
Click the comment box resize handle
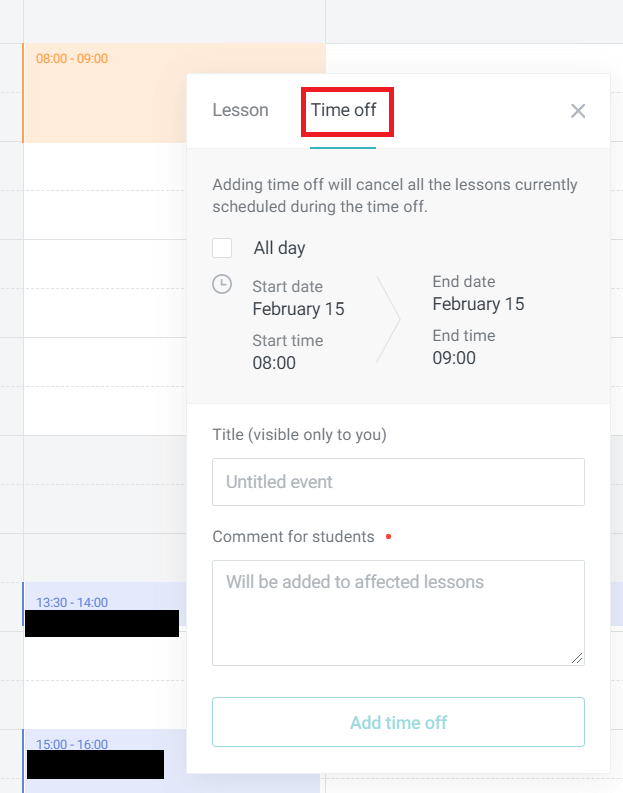pos(577,658)
